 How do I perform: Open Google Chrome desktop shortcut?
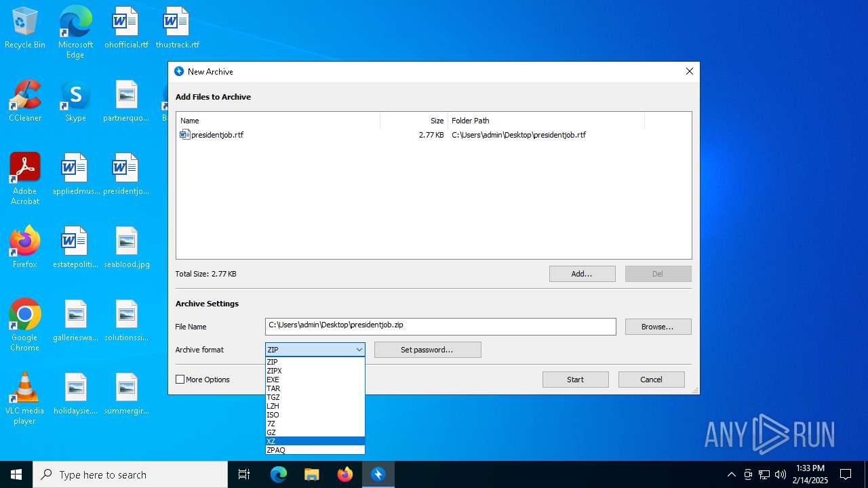[25, 325]
